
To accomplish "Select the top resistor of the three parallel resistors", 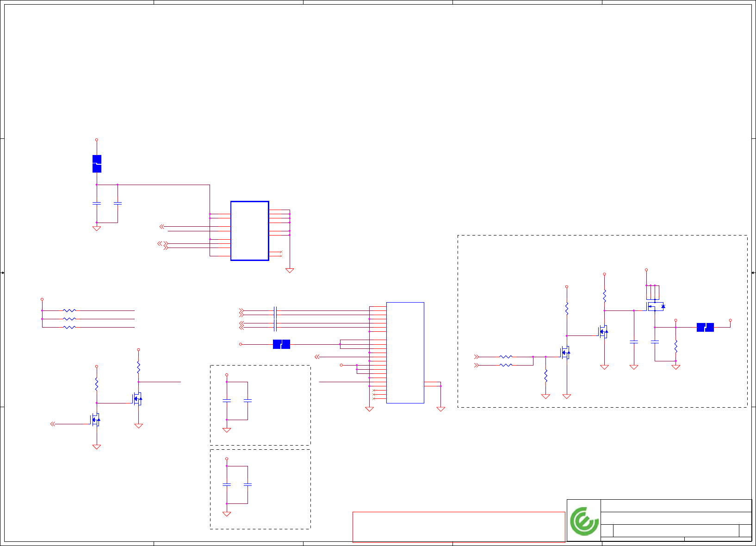I will coord(69,310).
